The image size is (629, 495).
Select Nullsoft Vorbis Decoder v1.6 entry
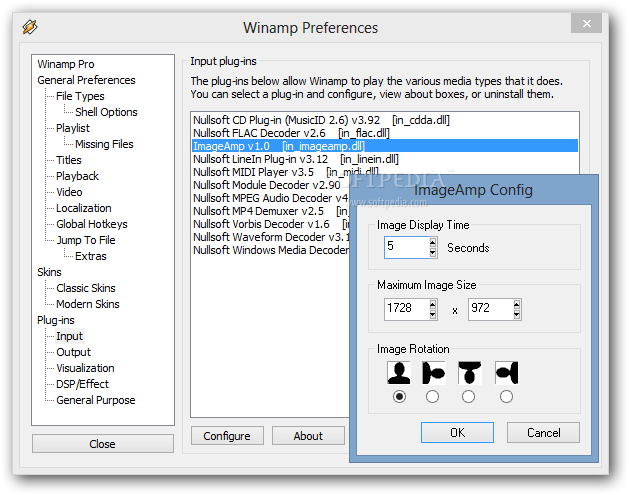[x=271, y=224]
